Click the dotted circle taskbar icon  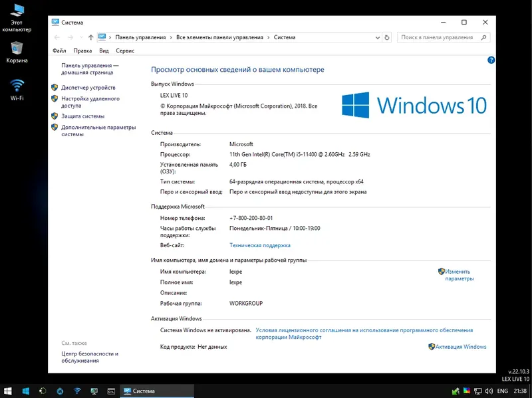[x=43, y=391]
